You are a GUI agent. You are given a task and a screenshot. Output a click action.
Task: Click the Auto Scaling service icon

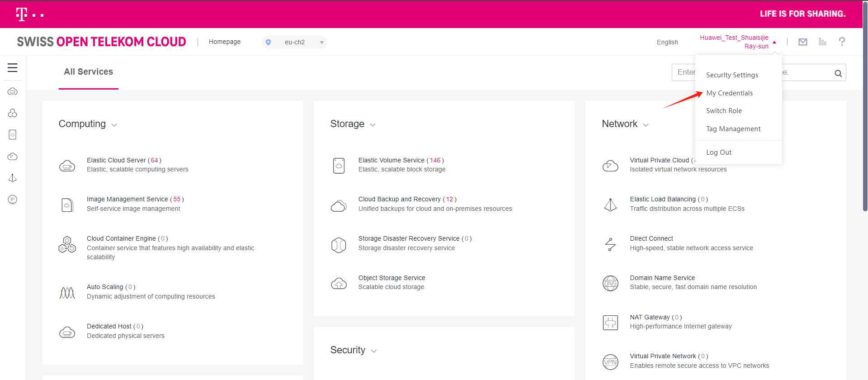tap(67, 293)
